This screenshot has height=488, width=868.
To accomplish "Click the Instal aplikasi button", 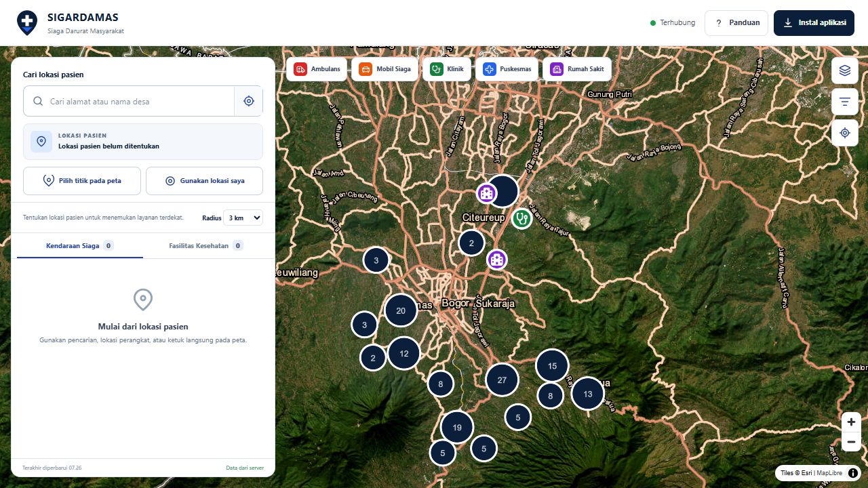I will coord(814,23).
